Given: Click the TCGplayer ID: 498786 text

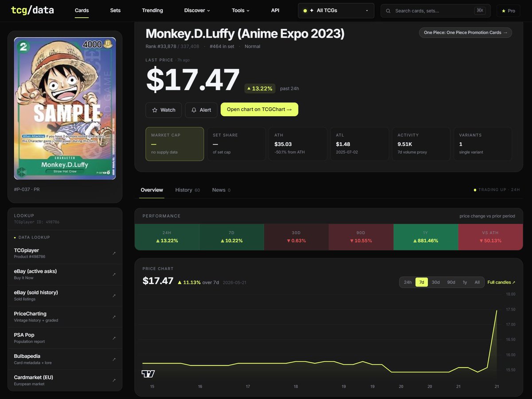Looking at the screenshot, I should [x=37, y=222].
